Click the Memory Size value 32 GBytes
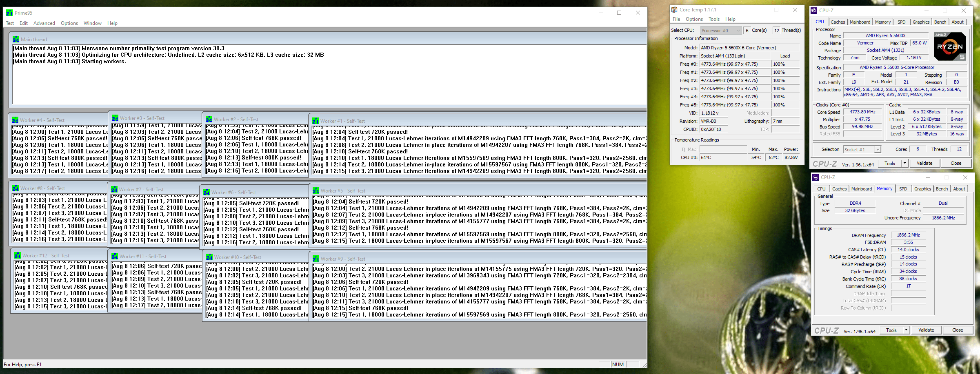The image size is (980, 374). coord(855,210)
